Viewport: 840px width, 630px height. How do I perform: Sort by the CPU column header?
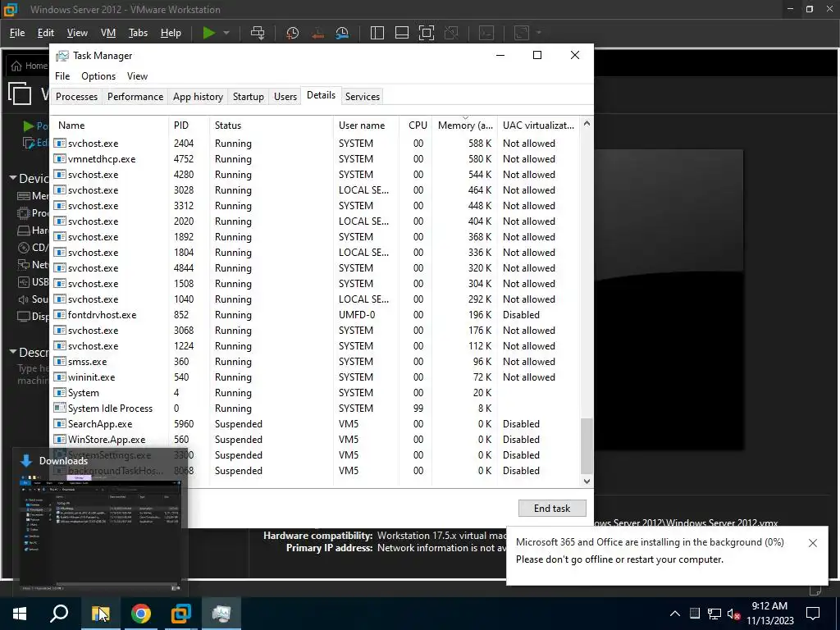pos(416,126)
